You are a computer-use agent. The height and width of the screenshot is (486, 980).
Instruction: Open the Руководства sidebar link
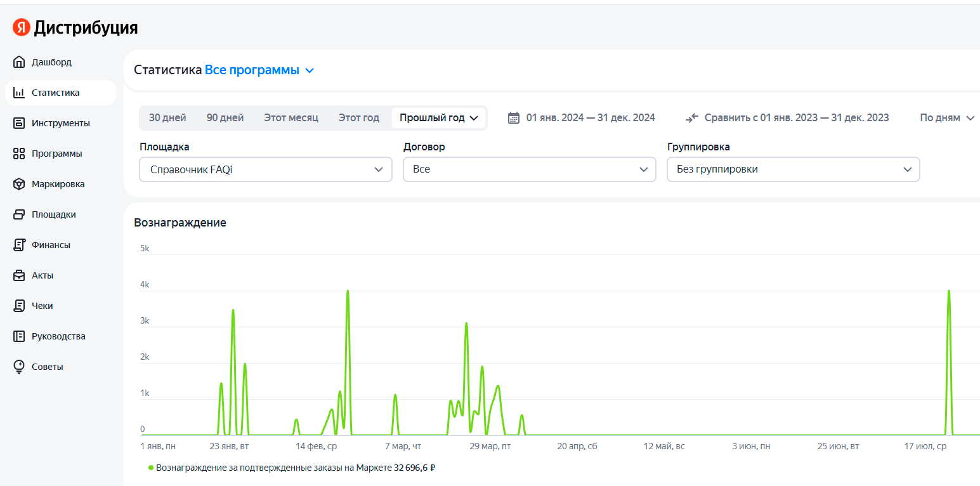pyautogui.click(x=58, y=336)
